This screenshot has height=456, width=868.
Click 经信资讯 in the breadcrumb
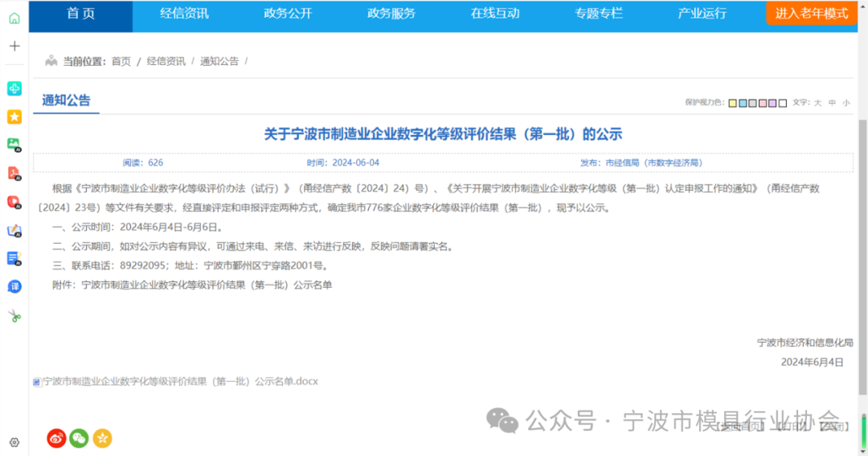(166, 61)
